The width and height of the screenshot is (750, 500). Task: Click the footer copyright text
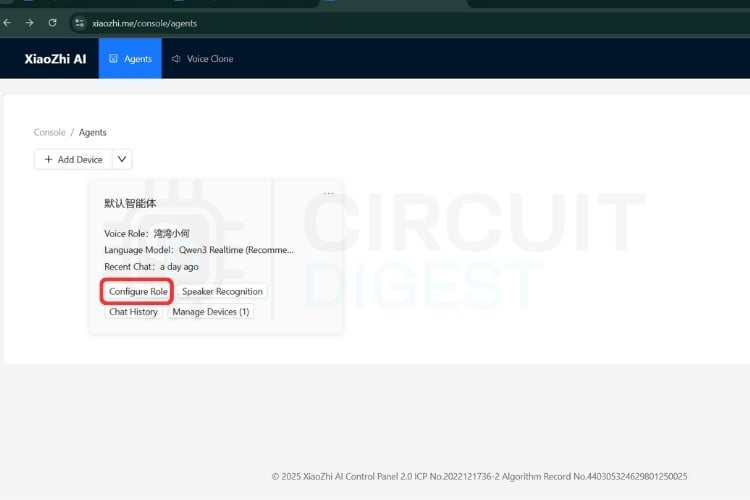479,477
